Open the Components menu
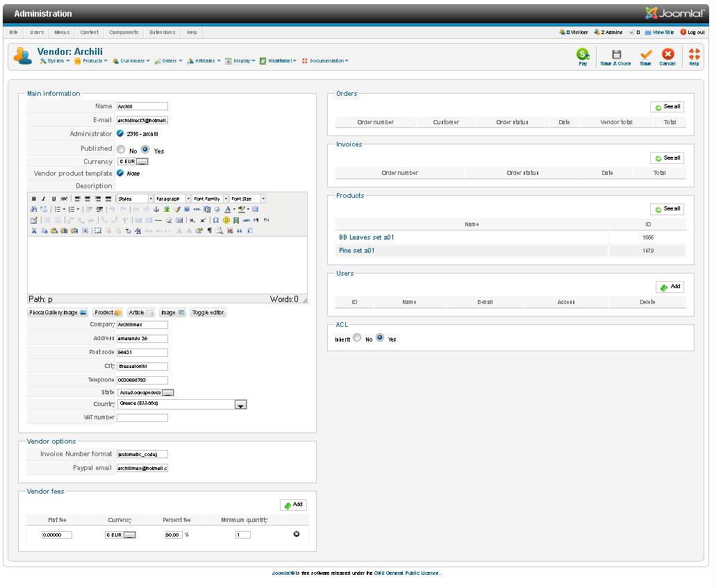This screenshot has width=714, height=588. click(x=124, y=32)
